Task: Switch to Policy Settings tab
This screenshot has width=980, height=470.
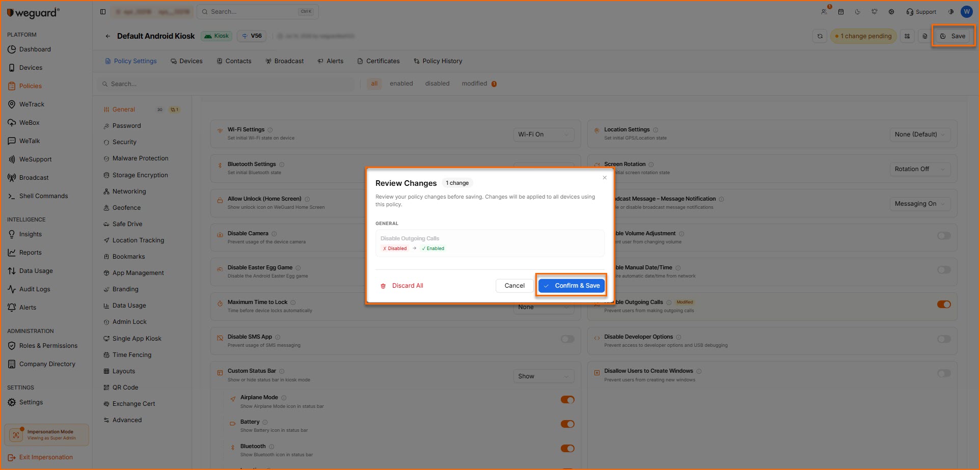Action: tap(131, 61)
